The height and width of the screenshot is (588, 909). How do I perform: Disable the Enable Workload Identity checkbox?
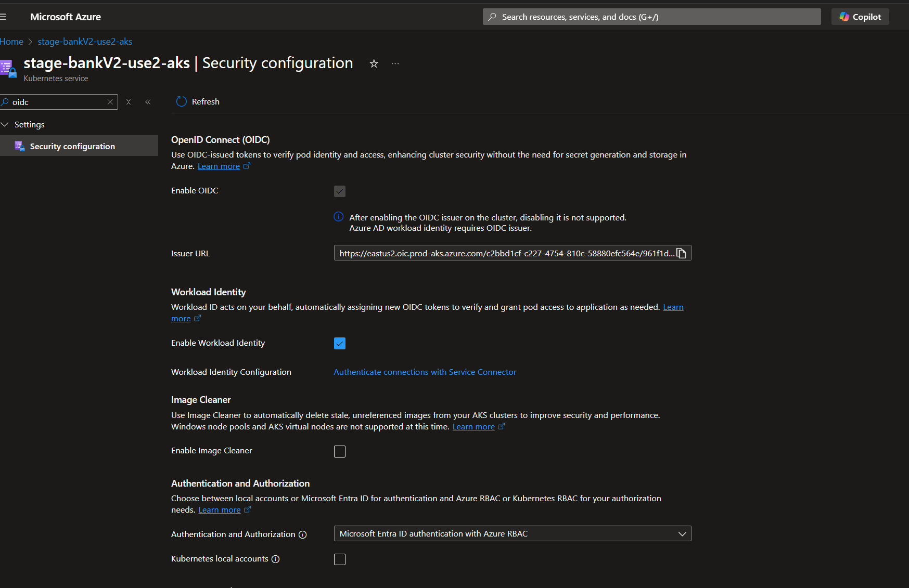point(340,344)
